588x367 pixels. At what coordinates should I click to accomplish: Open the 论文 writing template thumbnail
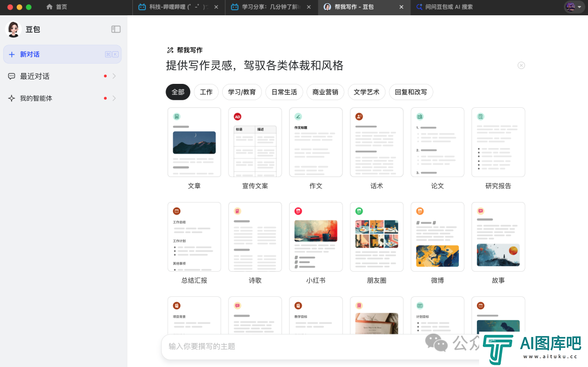coord(437,142)
